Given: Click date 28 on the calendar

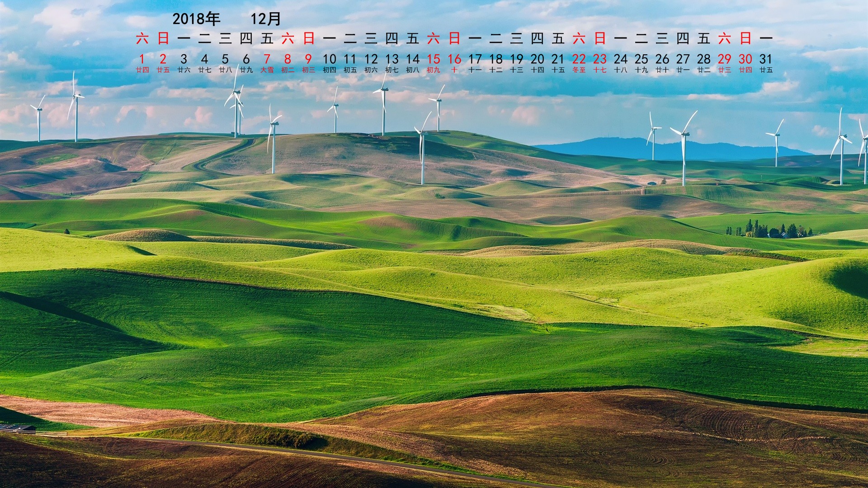Looking at the screenshot, I should (x=703, y=59).
